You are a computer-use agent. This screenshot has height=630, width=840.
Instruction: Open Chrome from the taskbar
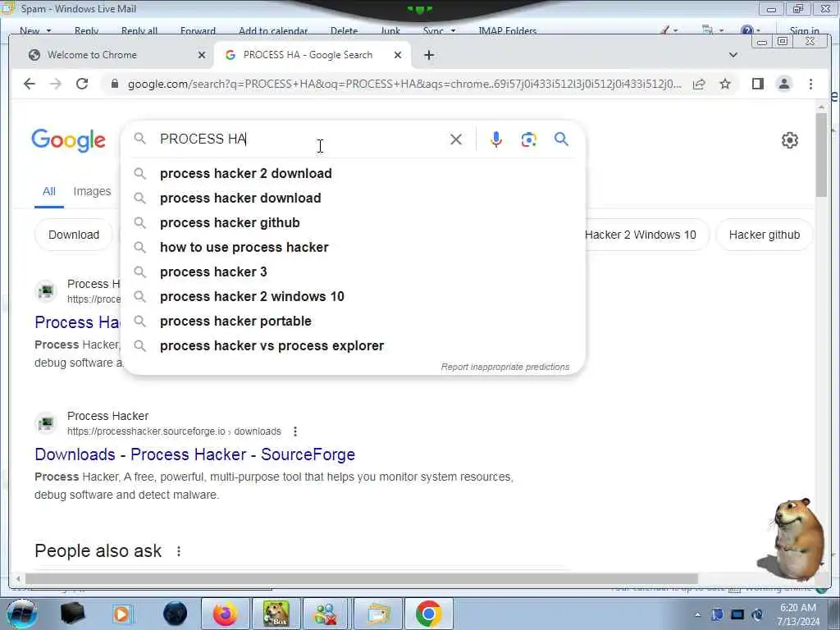coord(428,614)
